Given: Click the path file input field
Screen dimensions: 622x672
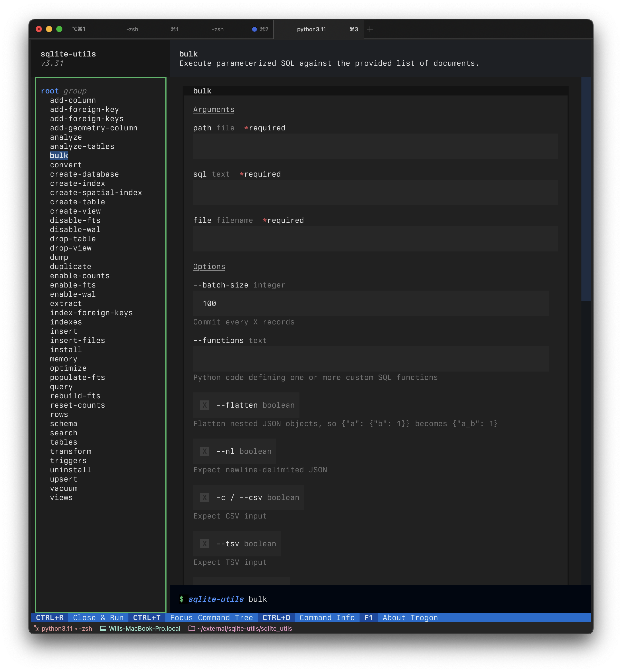Looking at the screenshot, I should (375, 146).
